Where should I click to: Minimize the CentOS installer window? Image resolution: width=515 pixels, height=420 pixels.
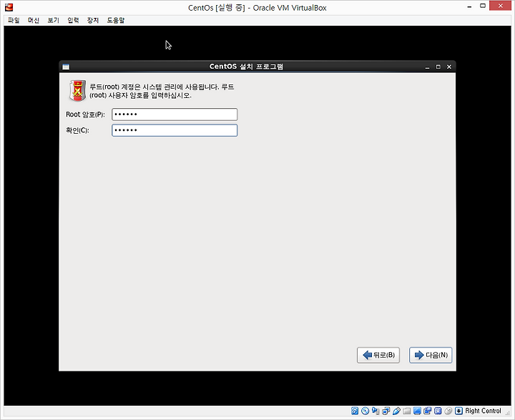(x=427, y=67)
